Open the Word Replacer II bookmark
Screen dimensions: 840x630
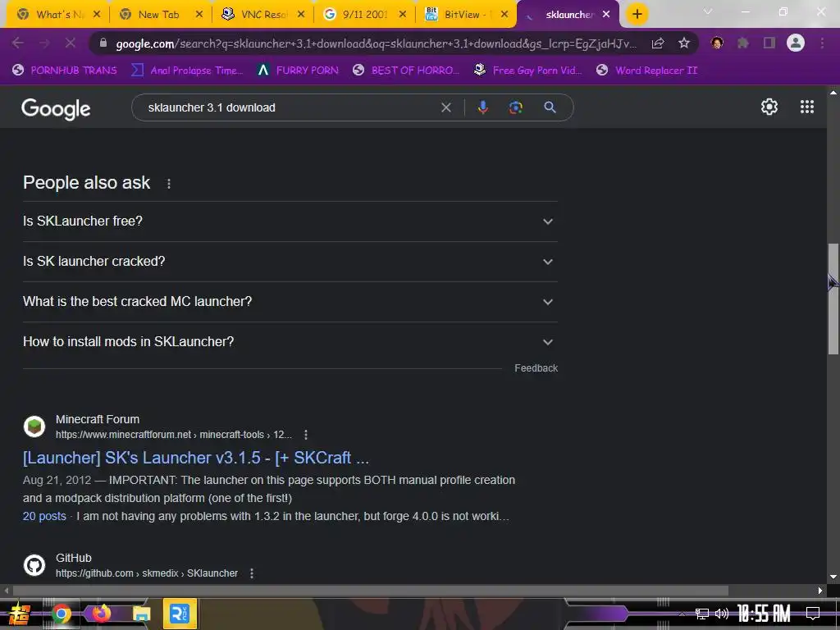(646, 71)
